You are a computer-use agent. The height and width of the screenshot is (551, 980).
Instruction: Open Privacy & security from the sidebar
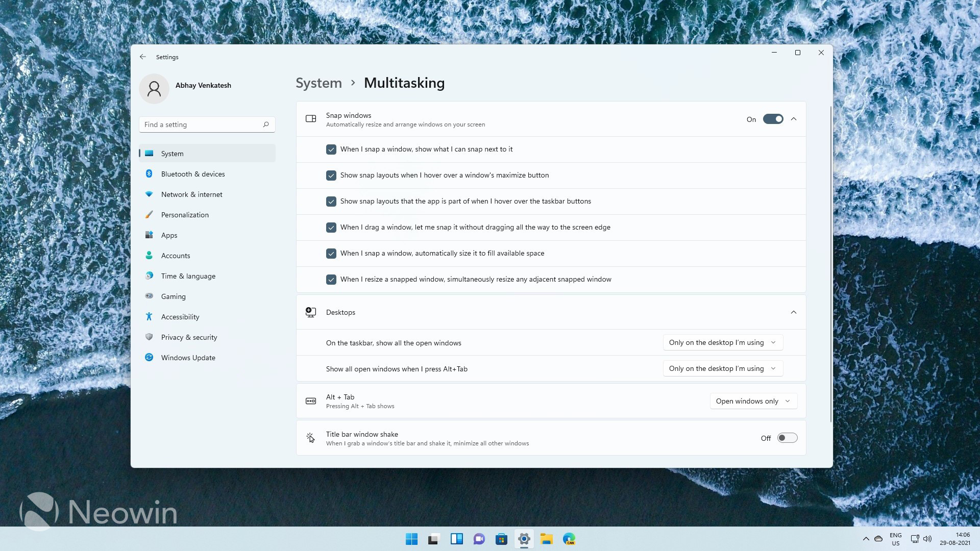(x=149, y=337)
